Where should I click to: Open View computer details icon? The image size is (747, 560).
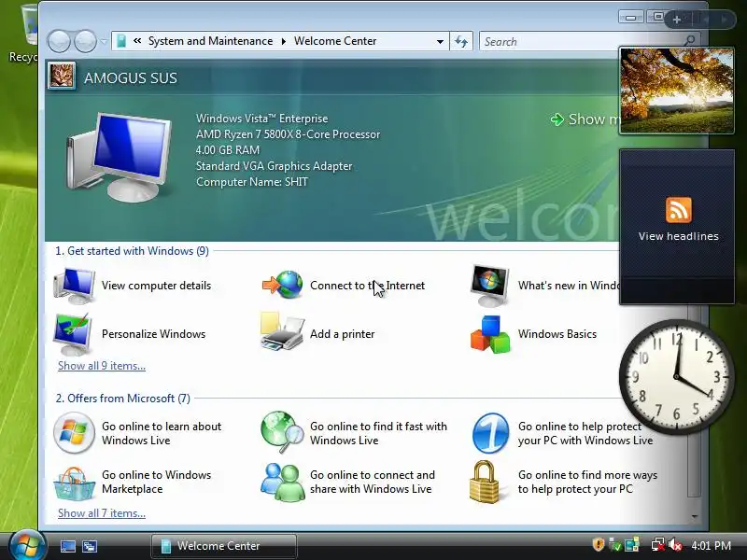pos(74,286)
